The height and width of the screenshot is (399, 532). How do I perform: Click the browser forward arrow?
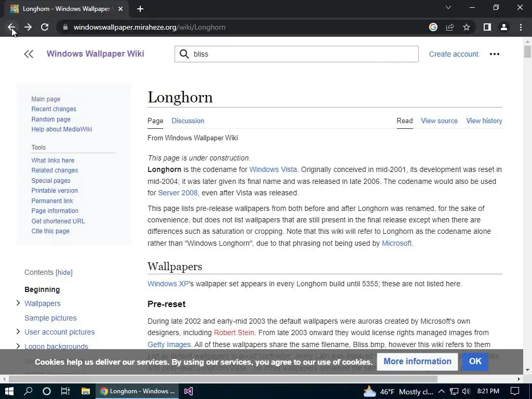pyautogui.click(x=28, y=27)
